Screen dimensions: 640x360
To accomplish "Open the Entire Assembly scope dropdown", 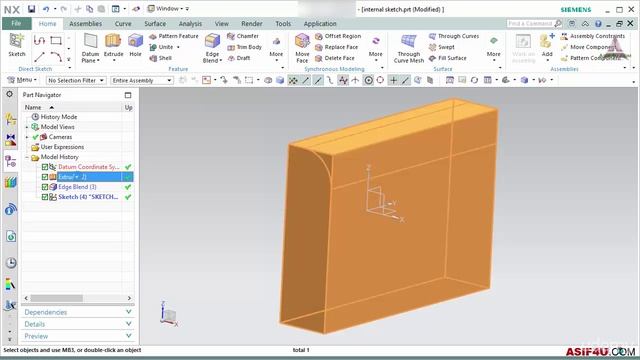I will pyautogui.click(x=142, y=80).
